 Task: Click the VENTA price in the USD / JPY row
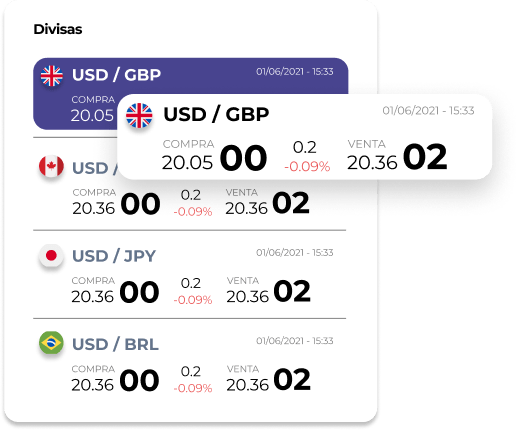[x=269, y=292]
